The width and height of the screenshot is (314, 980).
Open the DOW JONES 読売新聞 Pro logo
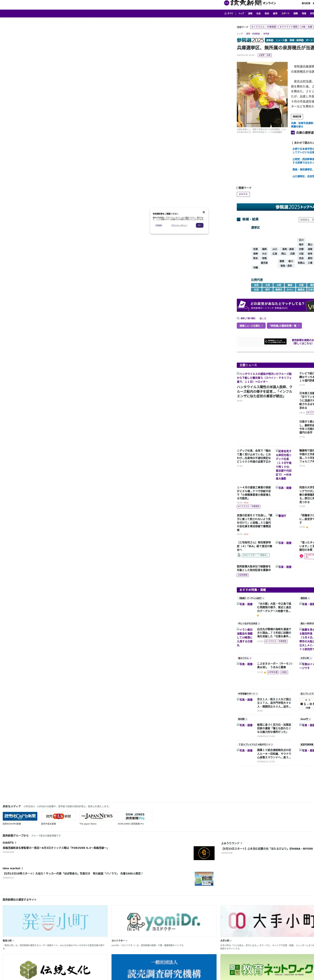click(x=135, y=816)
